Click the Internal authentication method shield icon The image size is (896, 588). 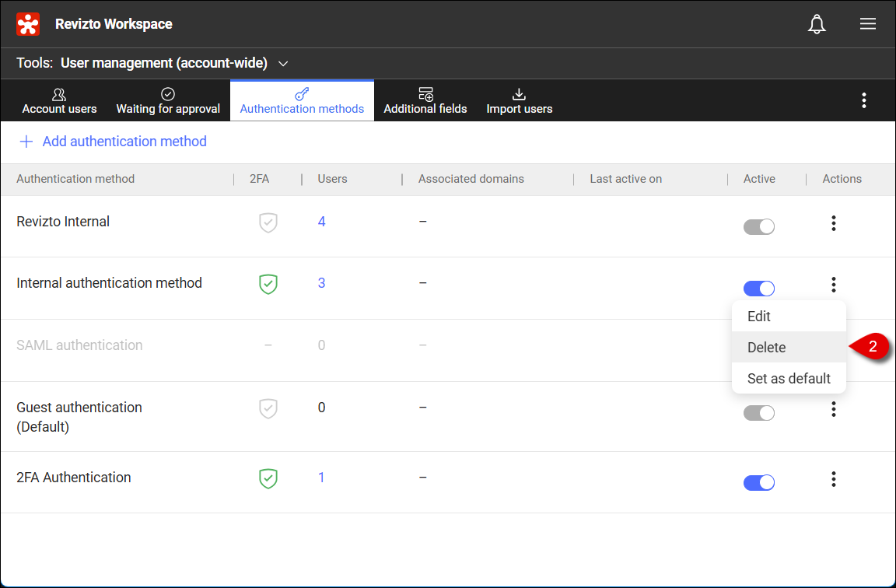pyautogui.click(x=268, y=284)
